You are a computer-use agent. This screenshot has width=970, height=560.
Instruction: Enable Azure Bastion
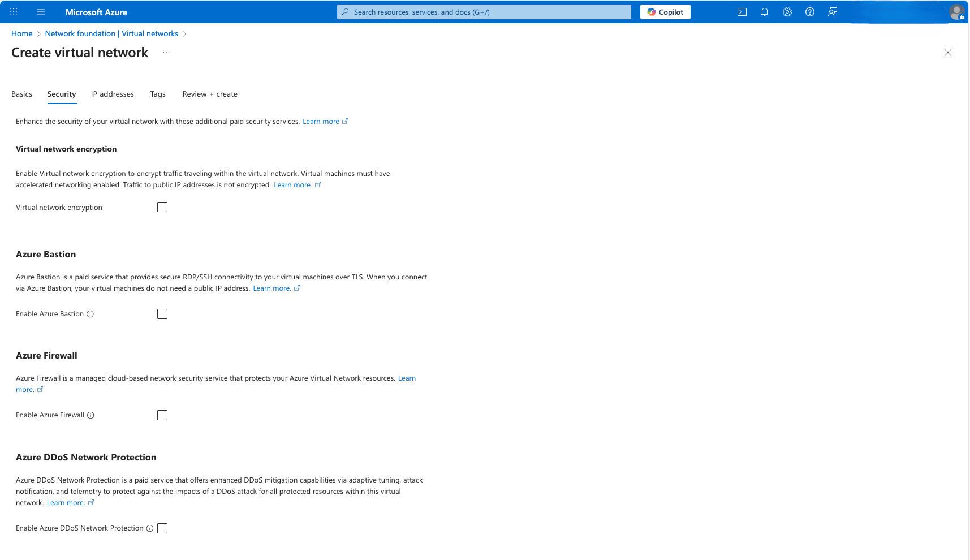coord(162,313)
